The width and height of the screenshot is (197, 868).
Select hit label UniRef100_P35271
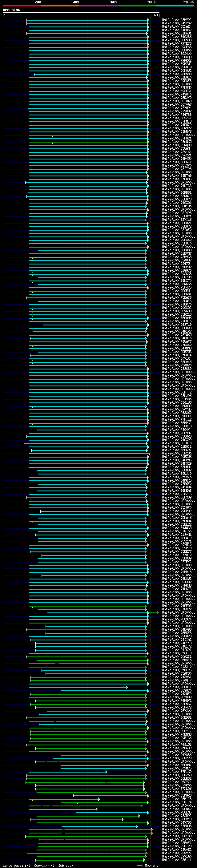177,542
